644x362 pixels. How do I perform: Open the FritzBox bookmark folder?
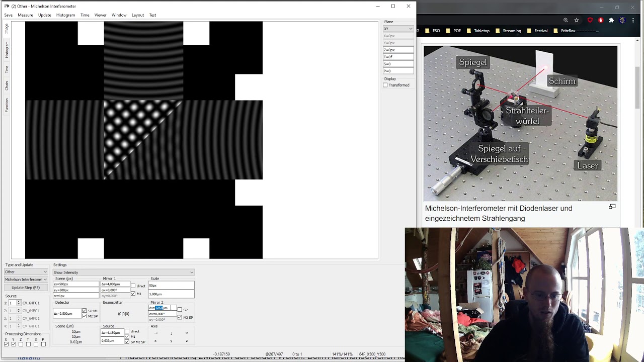click(x=576, y=31)
